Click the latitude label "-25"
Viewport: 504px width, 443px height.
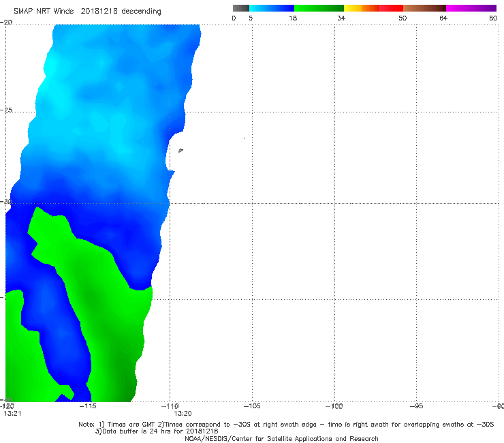(x=6, y=110)
